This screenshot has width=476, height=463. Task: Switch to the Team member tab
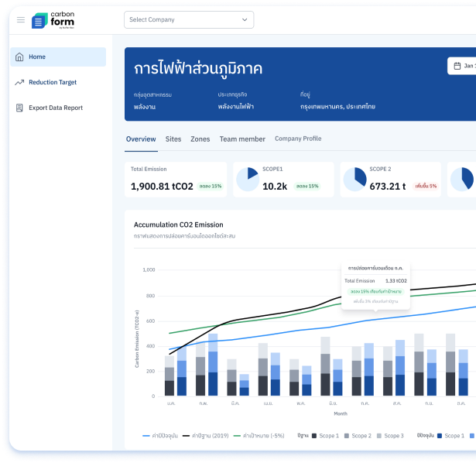tap(242, 139)
